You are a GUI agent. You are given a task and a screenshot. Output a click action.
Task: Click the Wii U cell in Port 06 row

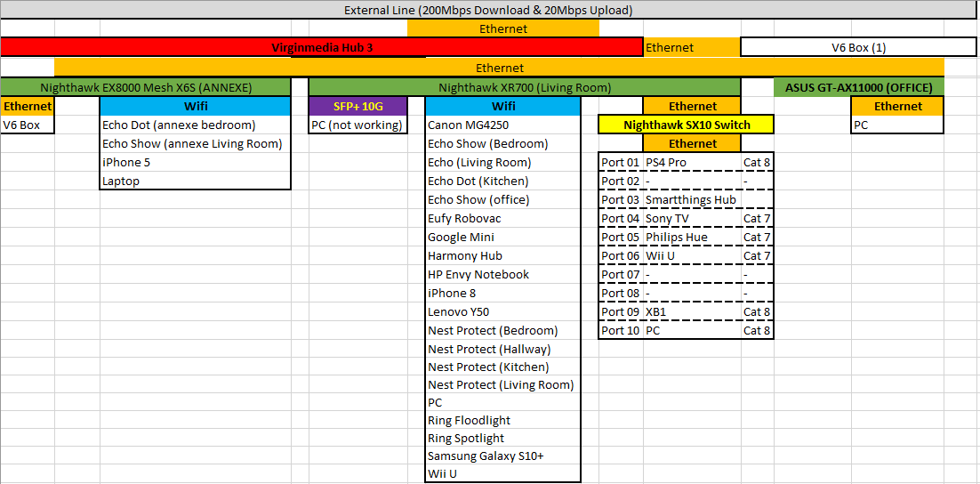coord(692,255)
